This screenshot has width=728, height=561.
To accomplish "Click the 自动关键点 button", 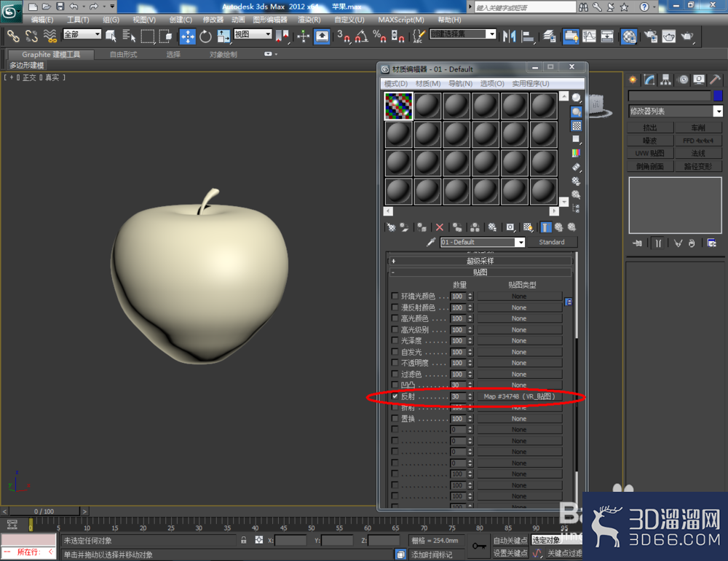I will click(510, 540).
